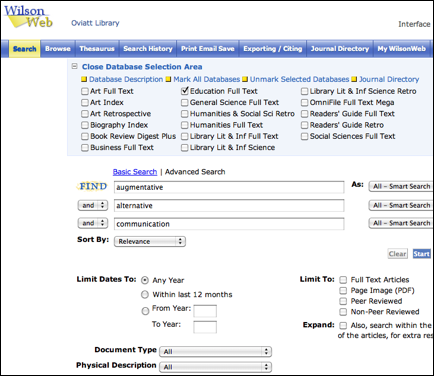This screenshot has width=434, height=376.
Task: Check Social Sciences Full Text database
Action: (x=304, y=137)
